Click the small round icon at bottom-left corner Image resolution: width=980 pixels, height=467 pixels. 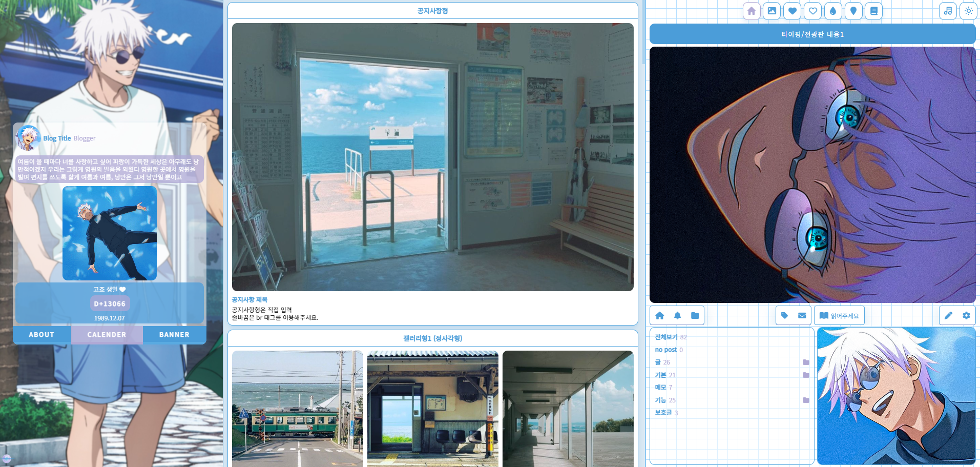(x=7, y=459)
